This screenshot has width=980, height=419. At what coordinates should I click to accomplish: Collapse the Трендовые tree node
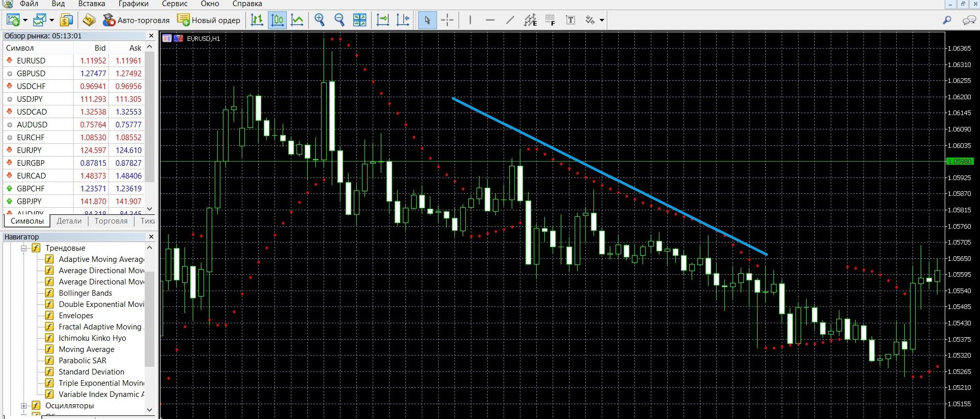pos(24,248)
